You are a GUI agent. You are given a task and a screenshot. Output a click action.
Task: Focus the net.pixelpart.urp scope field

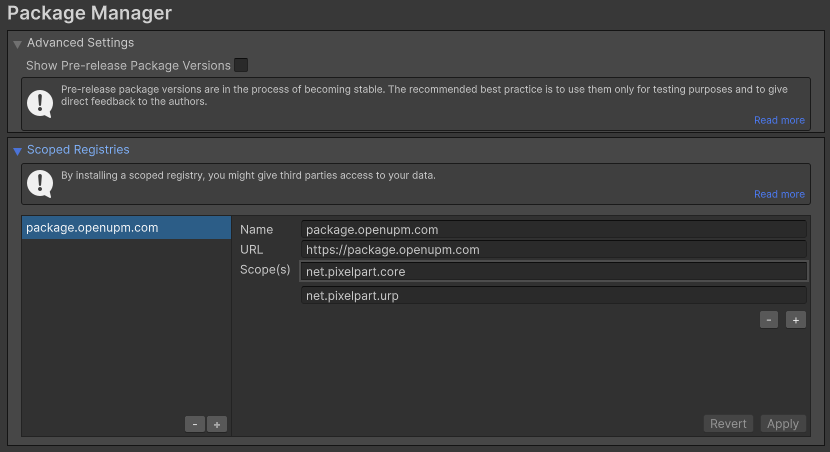(553, 295)
